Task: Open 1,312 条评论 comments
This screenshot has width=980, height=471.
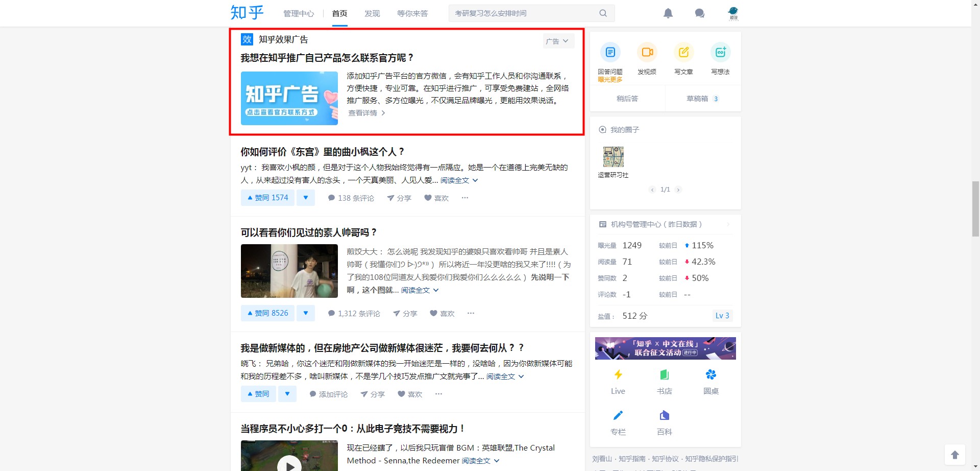Action: [354, 314]
